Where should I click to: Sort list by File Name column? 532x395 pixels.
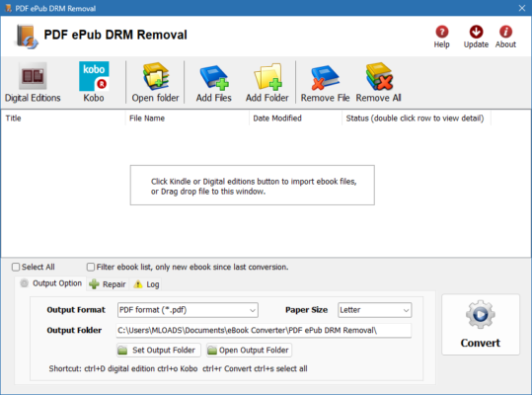pyautogui.click(x=188, y=118)
